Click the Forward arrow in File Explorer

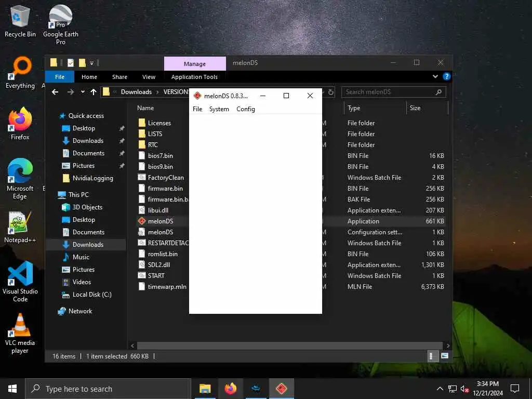point(70,92)
